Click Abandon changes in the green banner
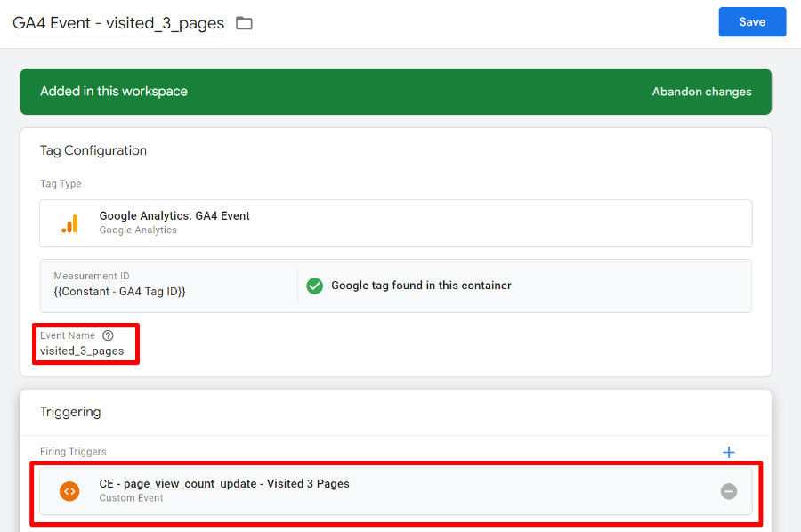 [x=701, y=92]
